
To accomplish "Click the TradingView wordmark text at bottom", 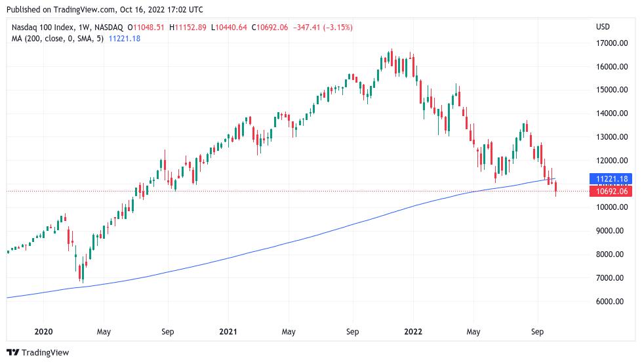I will [45, 353].
